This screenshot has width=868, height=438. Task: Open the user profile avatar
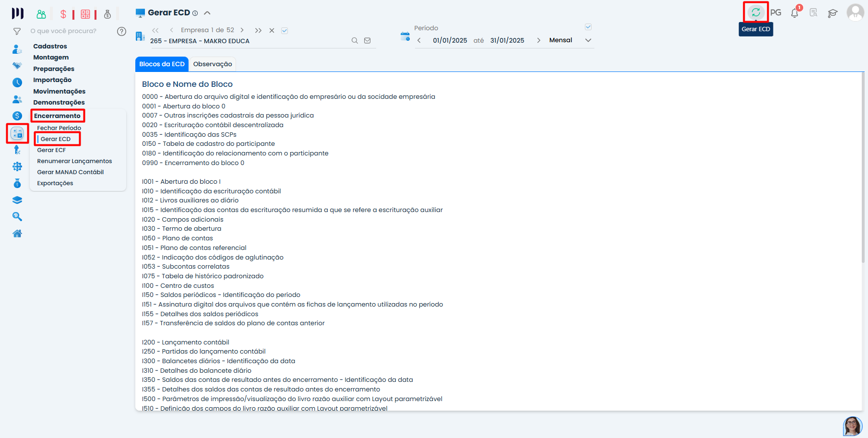coord(855,12)
